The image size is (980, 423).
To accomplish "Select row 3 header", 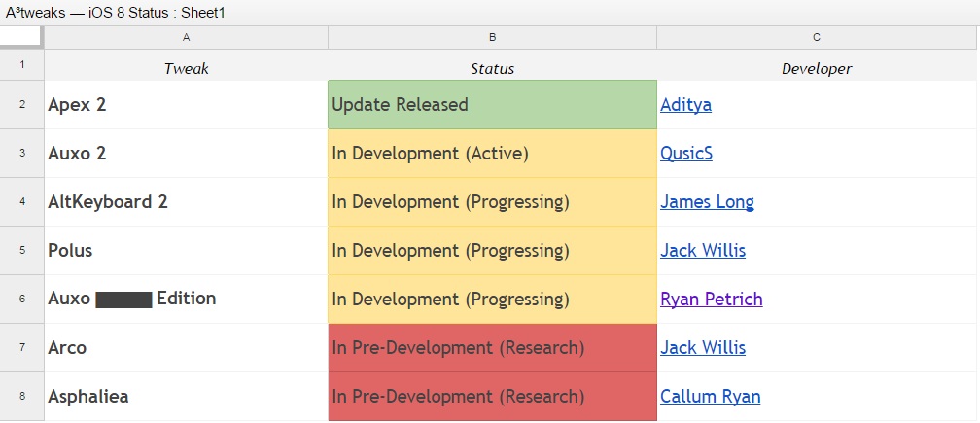I will [x=22, y=153].
